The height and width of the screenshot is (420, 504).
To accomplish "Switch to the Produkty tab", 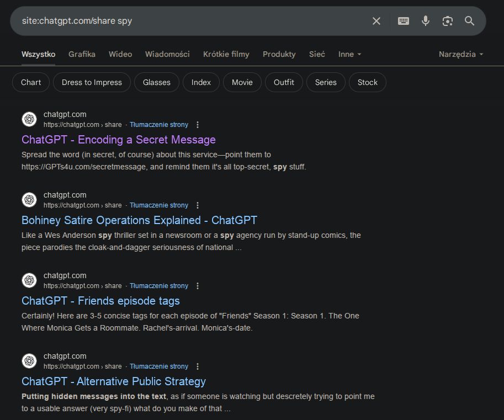I will pos(279,54).
